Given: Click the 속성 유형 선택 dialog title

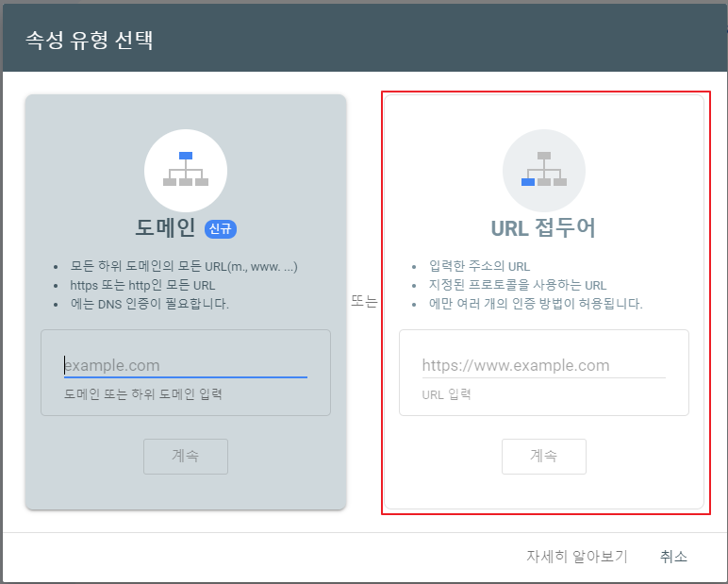Looking at the screenshot, I should tap(90, 40).
